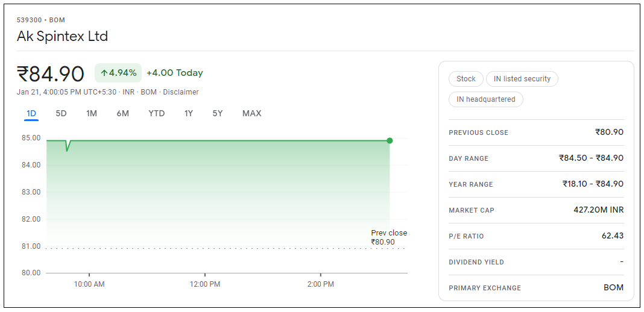Click the Stock tag chip
This screenshot has width=644, height=312.
tap(466, 79)
